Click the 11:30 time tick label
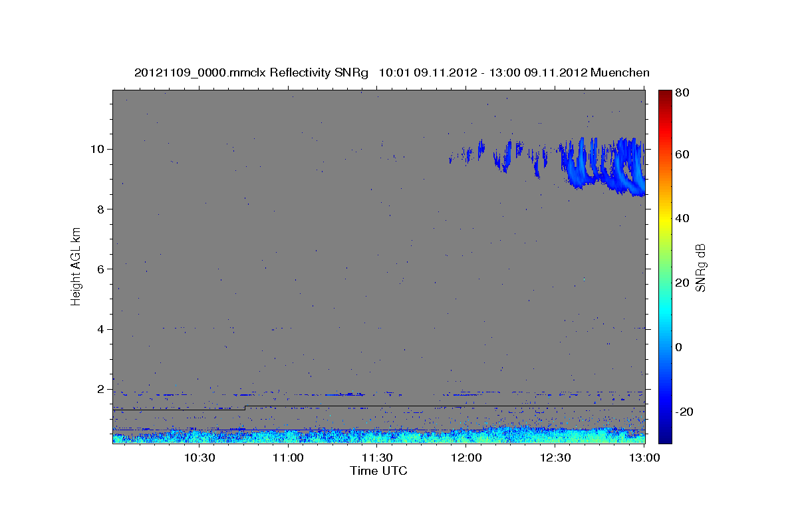The height and width of the screenshot is (532, 798). pyautogui.click(x=378, y=458)
